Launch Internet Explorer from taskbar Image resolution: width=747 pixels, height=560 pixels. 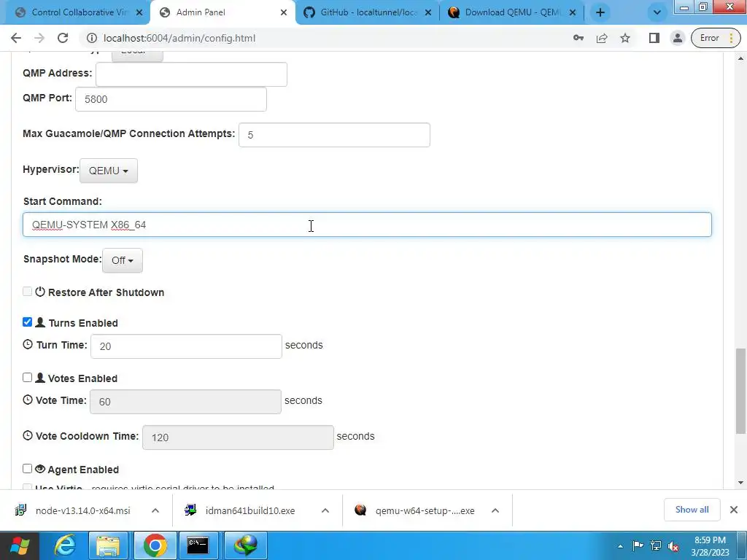pyautogui.click(x=64, y=545)
